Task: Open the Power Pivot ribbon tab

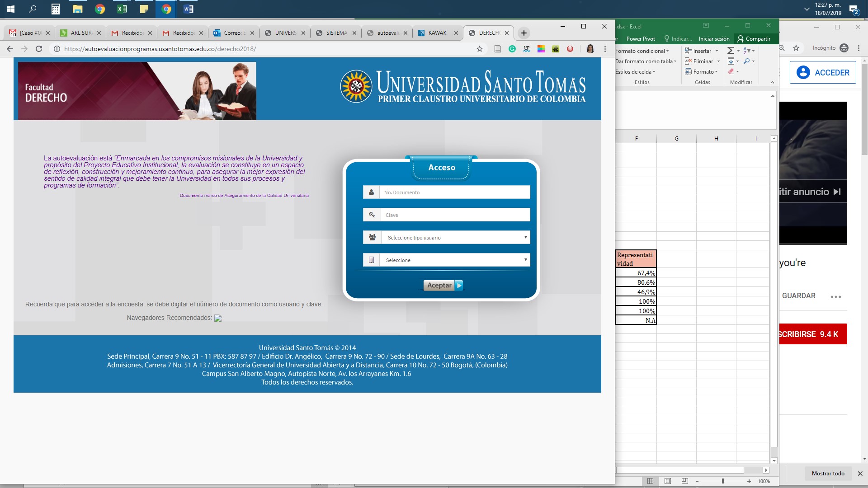Action: click(x=641, y=38)
